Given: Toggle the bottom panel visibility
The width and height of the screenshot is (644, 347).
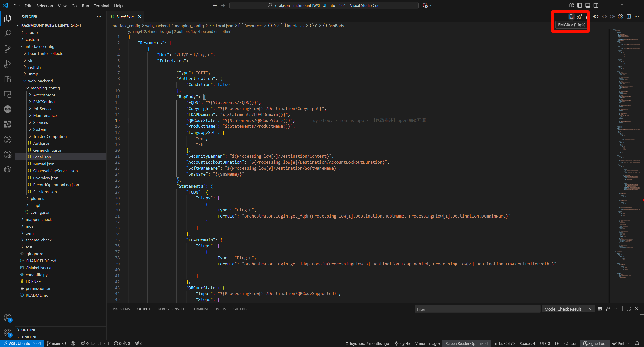Looking at the screenshot, I should (588, 5).
